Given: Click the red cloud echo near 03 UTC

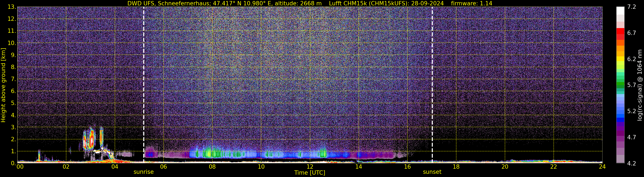Looking at the screenshot, I should point(91,140).
